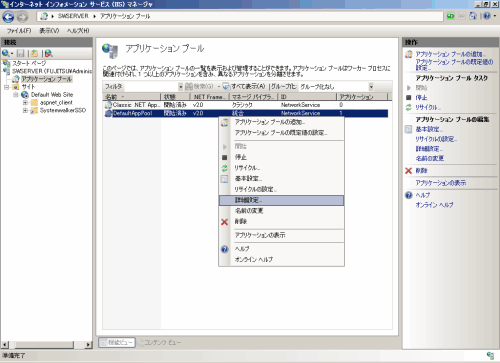Expand the SystemwalkerSSO node
Viewport: 500px width, 363px height.
click(x=25, y=110)
